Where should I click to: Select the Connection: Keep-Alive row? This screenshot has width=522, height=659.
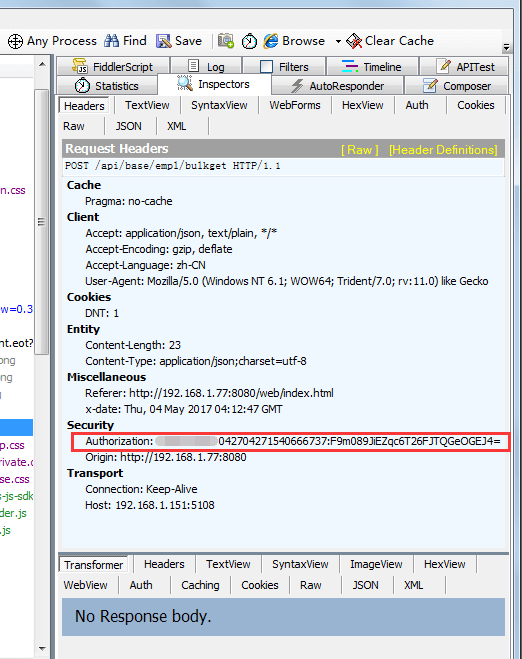pos(141,489)
